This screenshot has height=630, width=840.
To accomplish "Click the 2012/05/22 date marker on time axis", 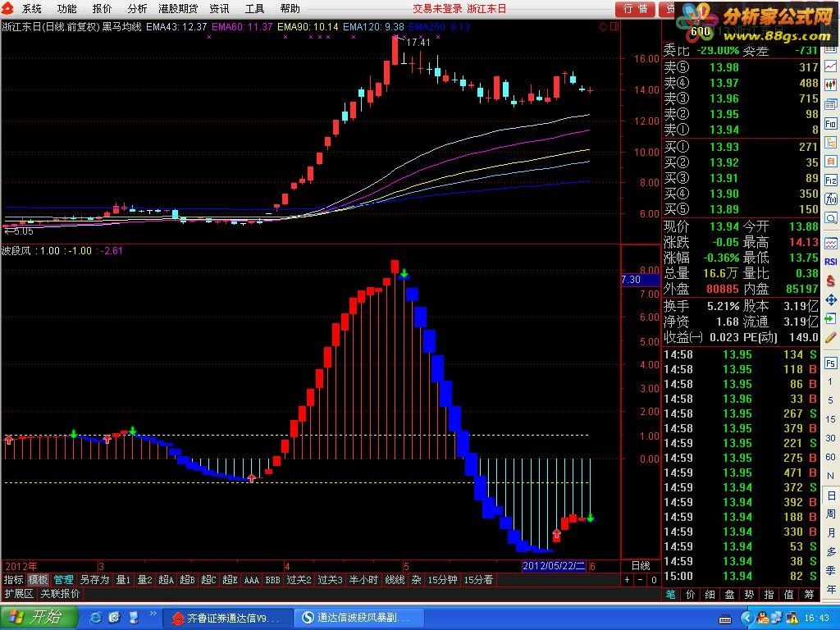I will coord(555,566).
